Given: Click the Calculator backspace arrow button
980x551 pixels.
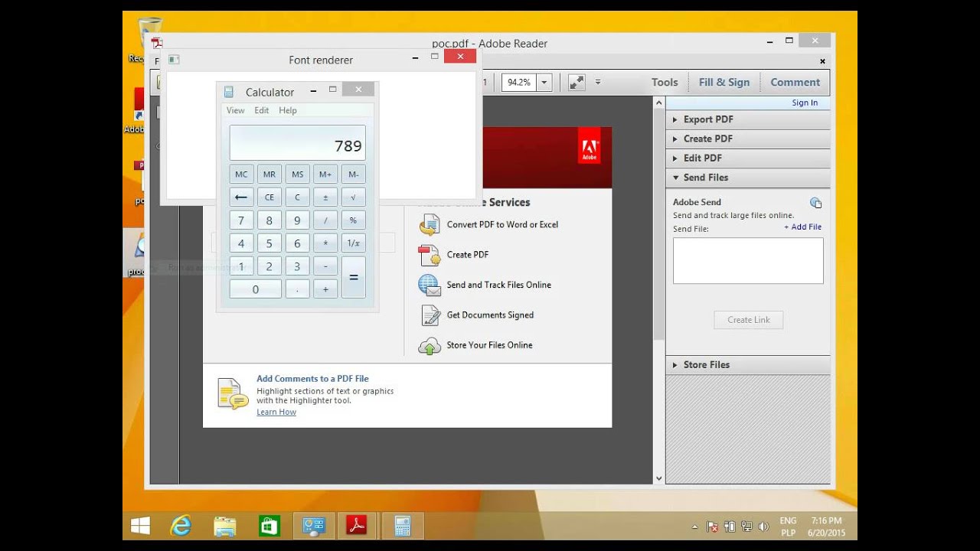Looking at the screenshot, I should click(x=241, y=197).
